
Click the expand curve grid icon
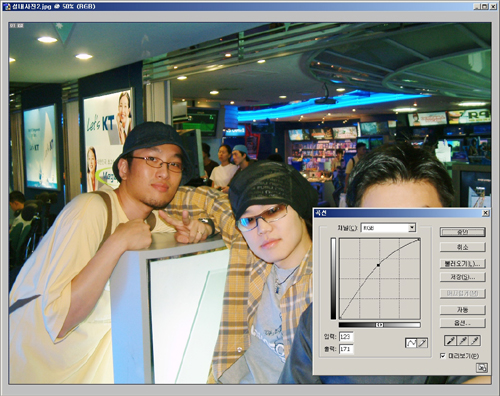[x=482, y=368]
